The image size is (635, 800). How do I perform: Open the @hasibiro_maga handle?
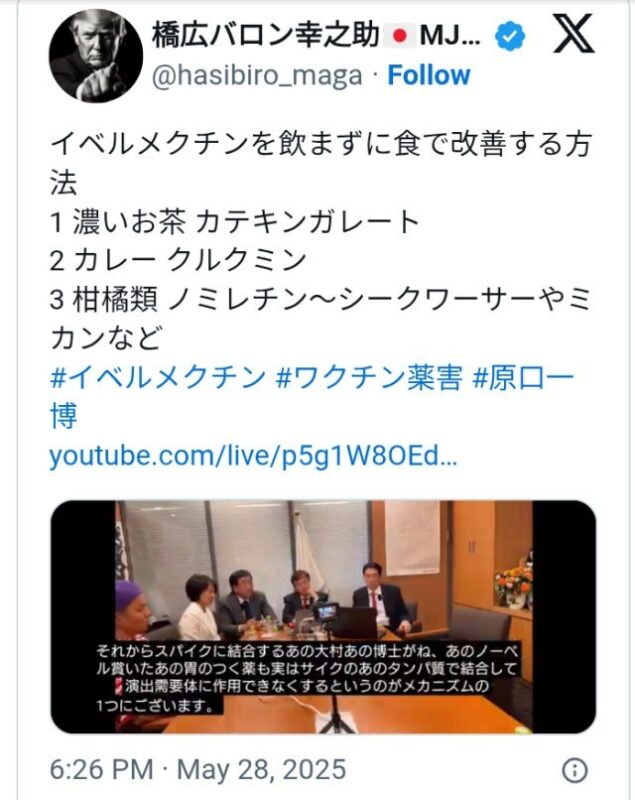[x=257, y=76]
